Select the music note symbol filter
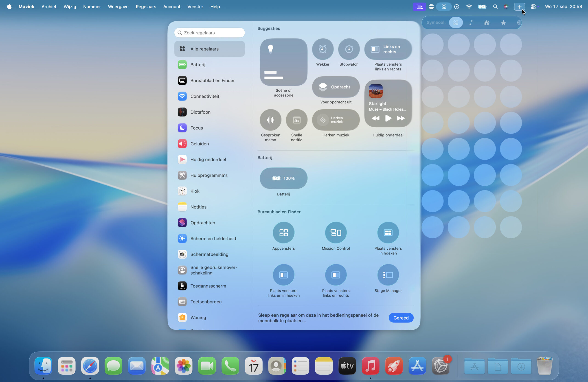Screen dimensions: 588x382 tap(471, 23)
